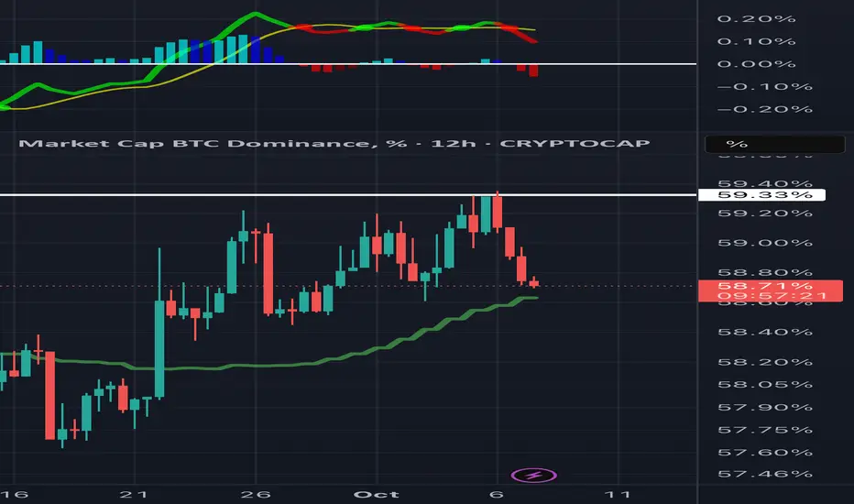The width and height of the screenshot is (854, 504).
Task: Click the 21 date label on time axis
Action: pos(134,494)
